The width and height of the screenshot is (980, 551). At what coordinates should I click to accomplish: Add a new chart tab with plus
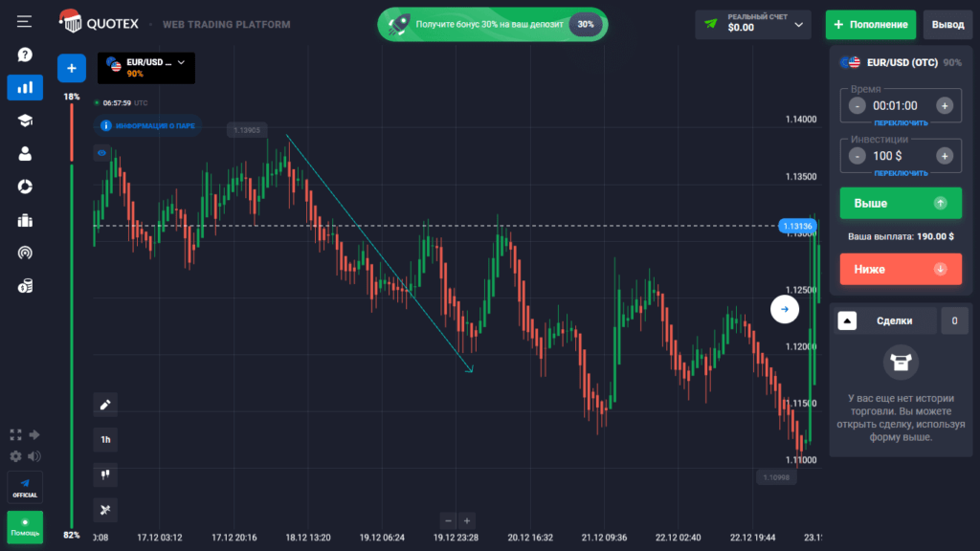point(72,68)
